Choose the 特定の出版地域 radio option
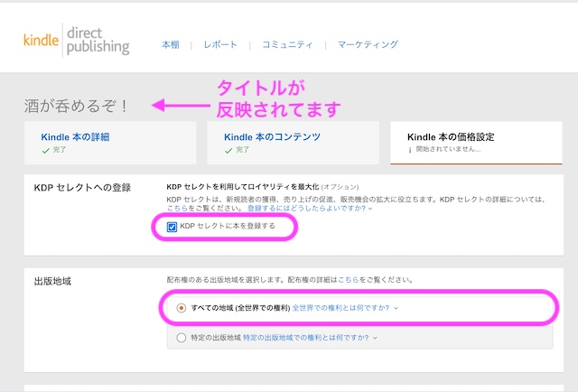The height and width of the screenshot is (392, 578). click(x=182, y=338)
